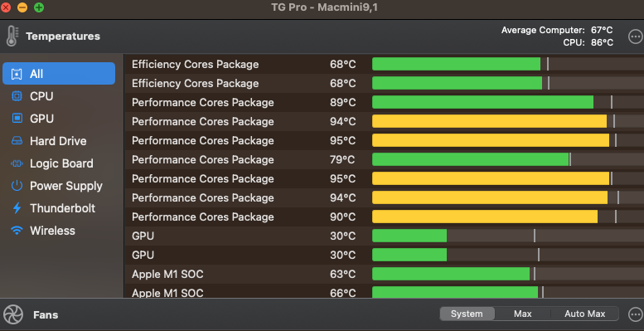The width and height of the screenshot is (644, 331).
Task: Click the fan icon beside Fans
Action: pos(12,315)
